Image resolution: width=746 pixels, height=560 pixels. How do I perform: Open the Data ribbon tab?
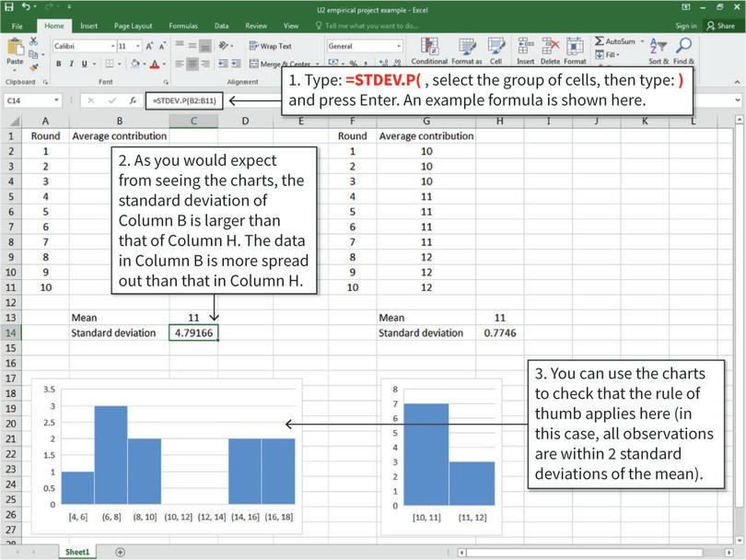pyautogui.click(x=219, y=26)
